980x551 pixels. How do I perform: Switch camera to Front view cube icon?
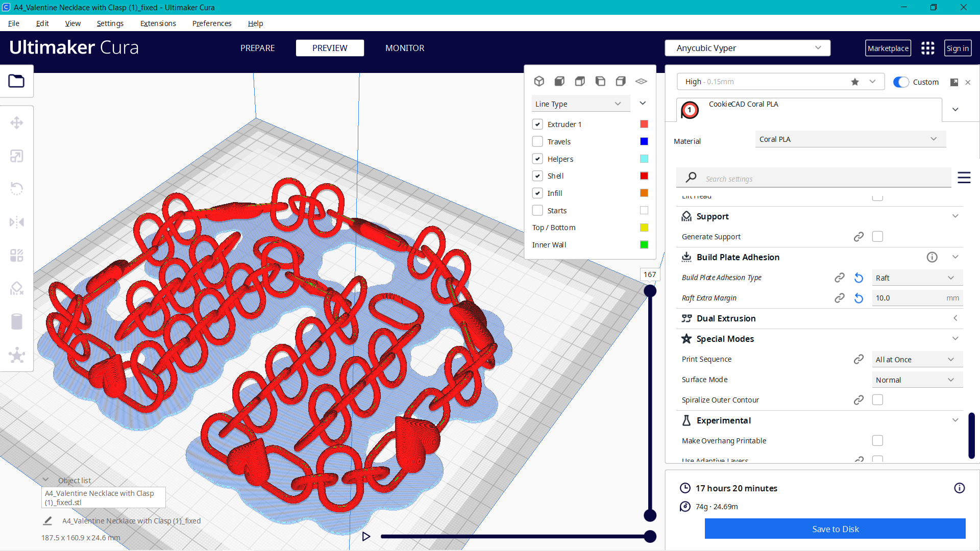click(559, 81)
